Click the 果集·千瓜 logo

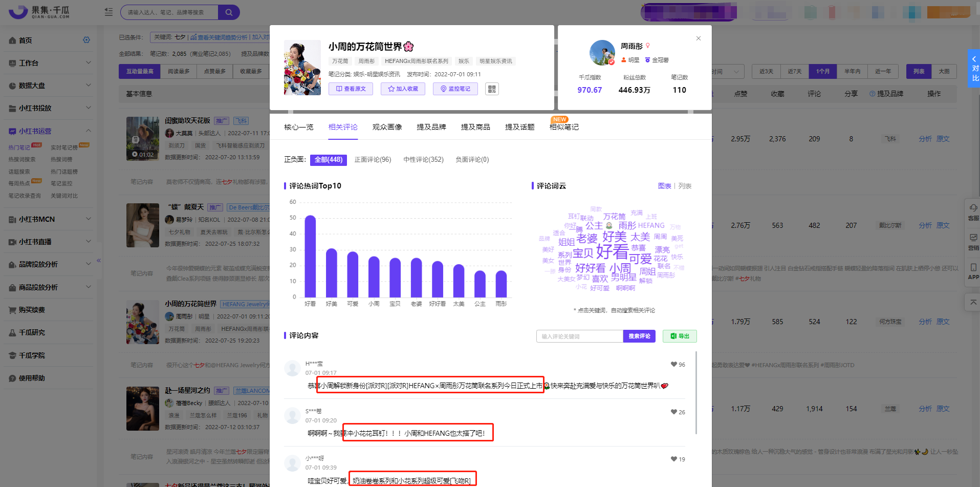click(x=39, y=12)
